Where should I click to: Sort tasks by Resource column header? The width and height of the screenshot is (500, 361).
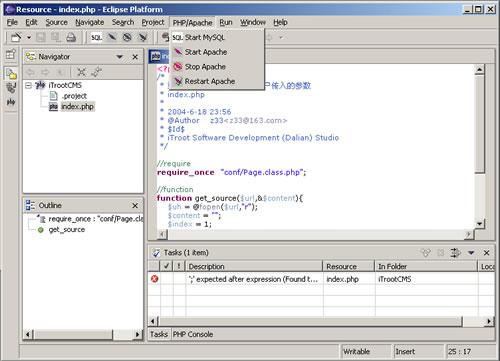pyautogui.click(x=349, y=266)
